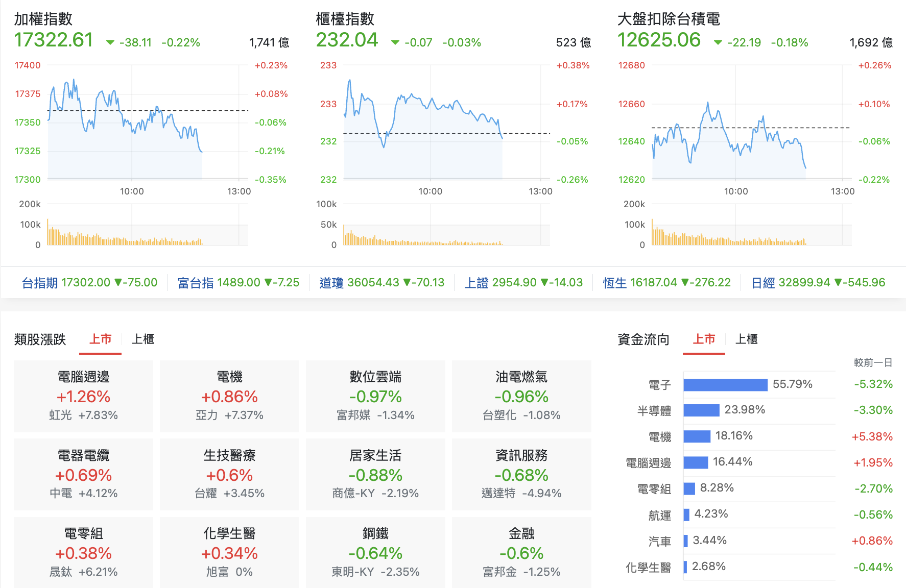The width and height of the screenshot is (906, 588).
Task: Click the 櫃檯指數 price chart
Action: [447, 122]
